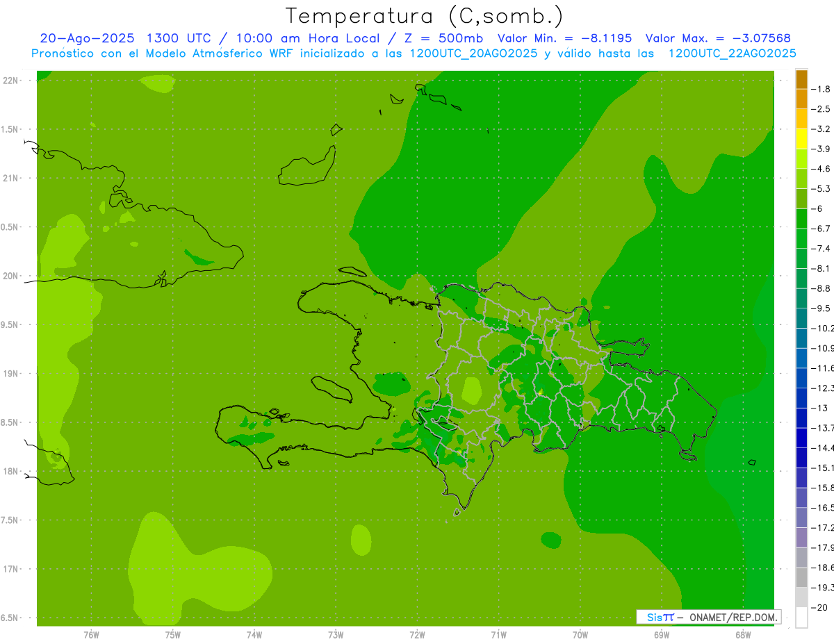Viewport: 834px width, 644px height.
Task: Click the '20N' latitude label
Action: click(x=10, y=276)
